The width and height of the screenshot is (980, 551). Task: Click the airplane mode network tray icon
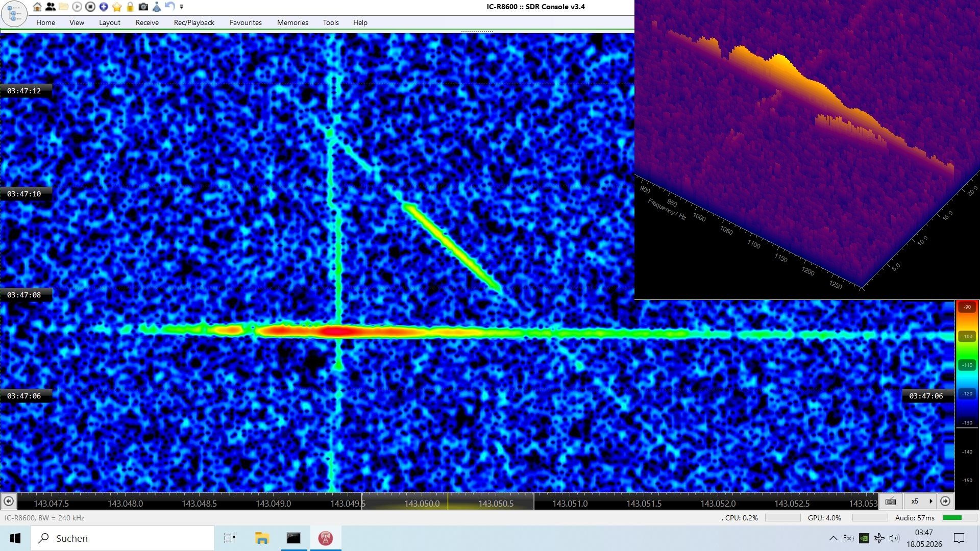[879, 538]
